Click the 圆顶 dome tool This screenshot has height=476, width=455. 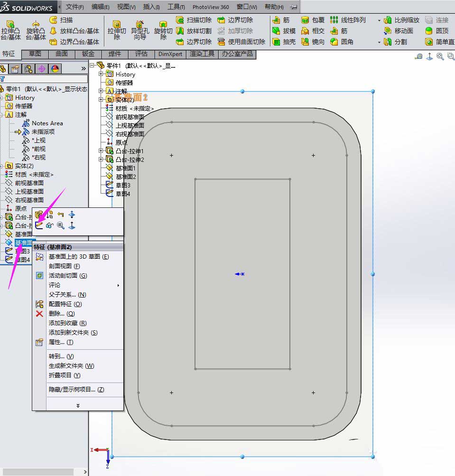(437, 31)
